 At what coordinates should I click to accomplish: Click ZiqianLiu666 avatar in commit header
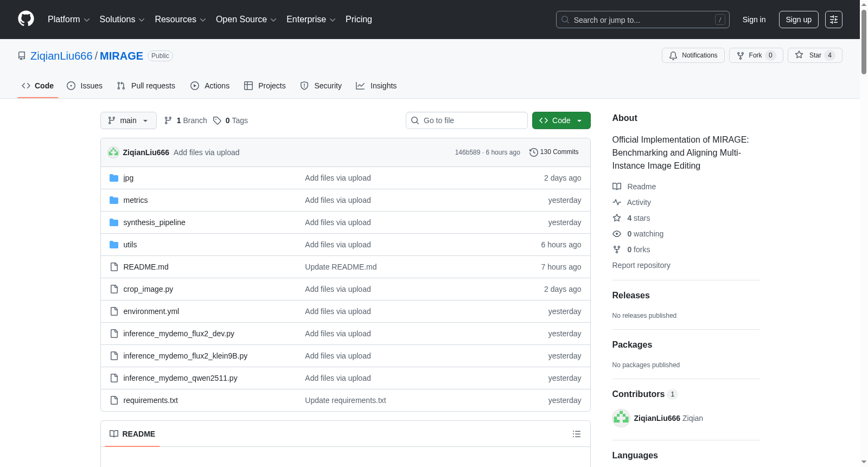tap(113, 152)
